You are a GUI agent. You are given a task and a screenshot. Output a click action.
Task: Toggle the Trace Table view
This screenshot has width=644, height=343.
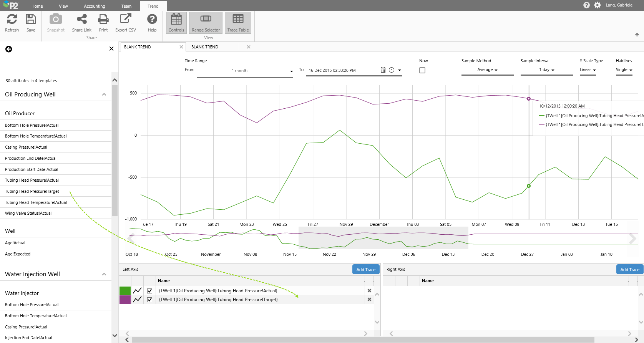(238, 23)
